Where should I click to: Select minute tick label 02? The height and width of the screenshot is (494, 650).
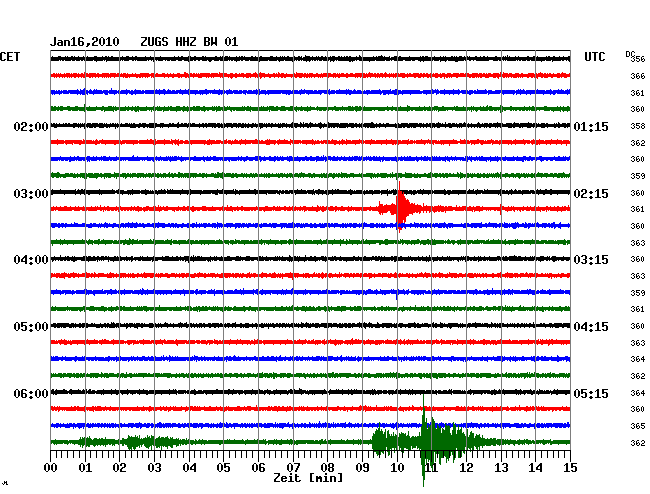119,467
